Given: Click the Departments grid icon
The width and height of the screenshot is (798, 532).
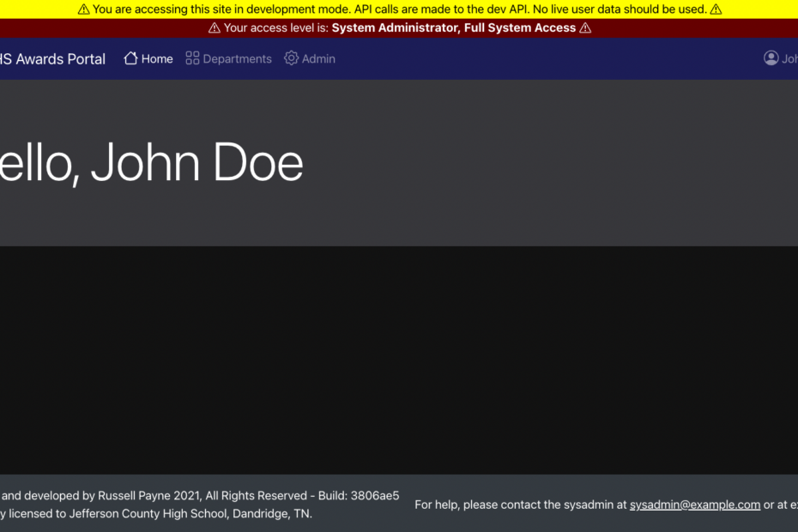Looking at the screenshot, I should 192,58.
